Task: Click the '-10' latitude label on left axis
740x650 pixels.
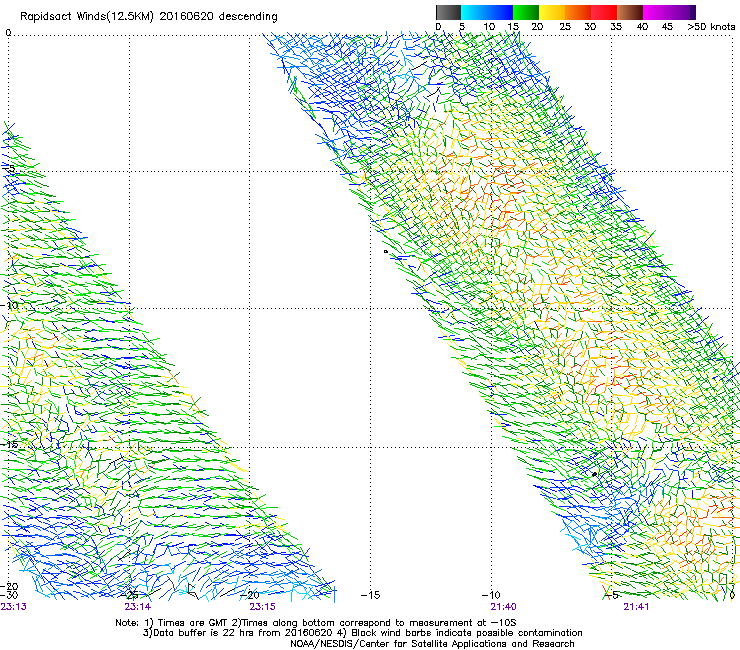Action: 9,305
